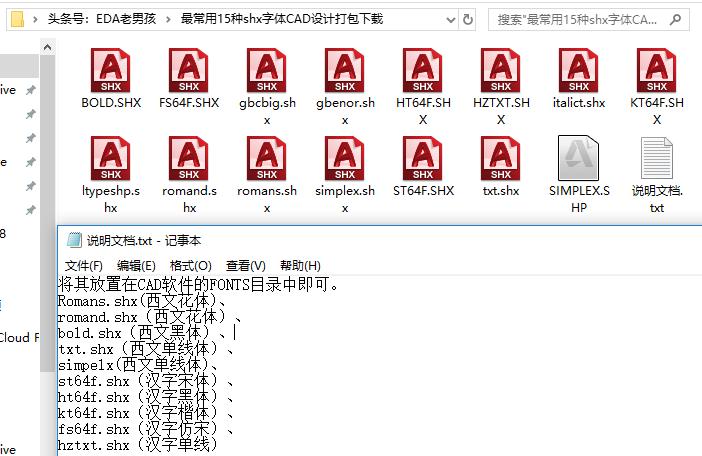Click the bold.shx (西文黑体) line
Screen dimensions: 702x456
pyautogui.click(x=141, y=333)
